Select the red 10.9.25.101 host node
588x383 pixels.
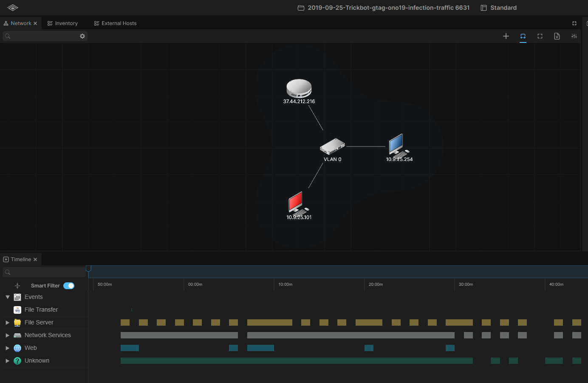(x=299, y=203)
